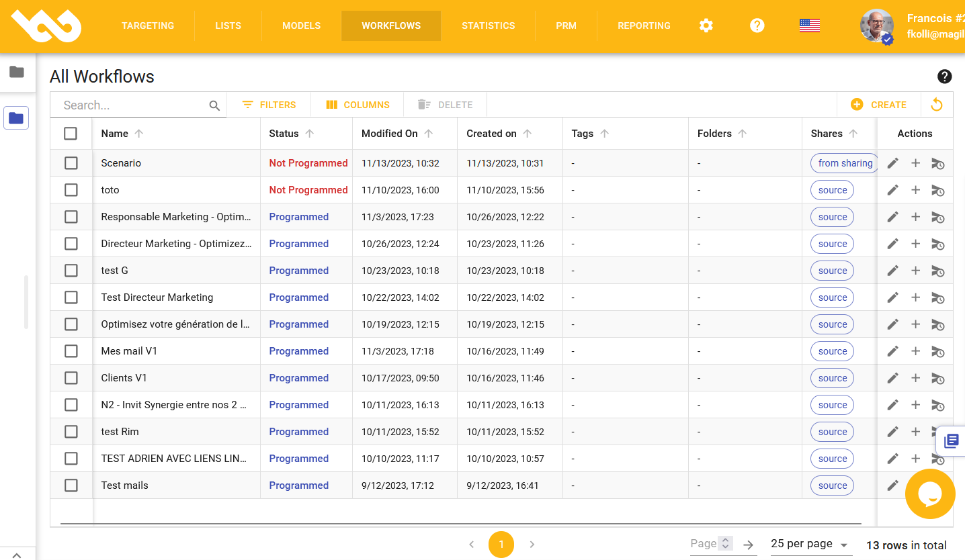The height and width of the screenshot is (560, 965).
Task: Edit the Scenario workflow with the pencil icon
Action: tap(892, 163)
